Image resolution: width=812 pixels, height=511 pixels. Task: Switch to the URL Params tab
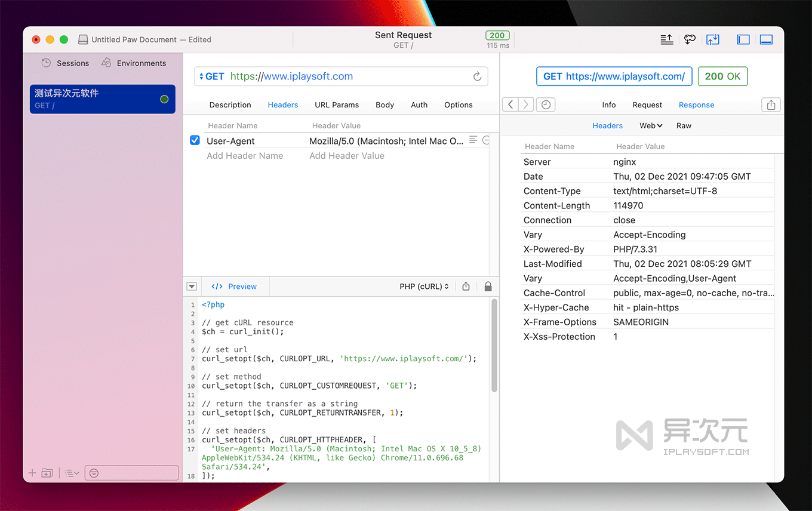tap(337, 104)
